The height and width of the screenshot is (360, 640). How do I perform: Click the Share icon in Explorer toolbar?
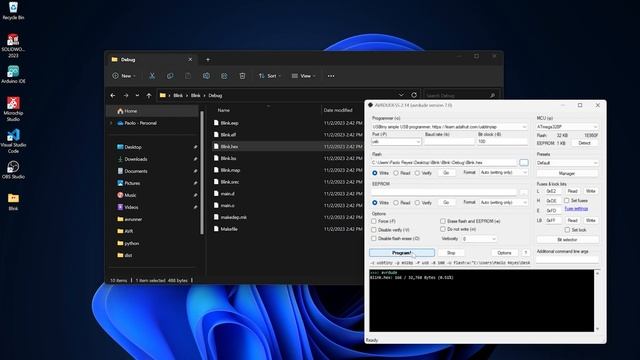[x=224, y=76]
